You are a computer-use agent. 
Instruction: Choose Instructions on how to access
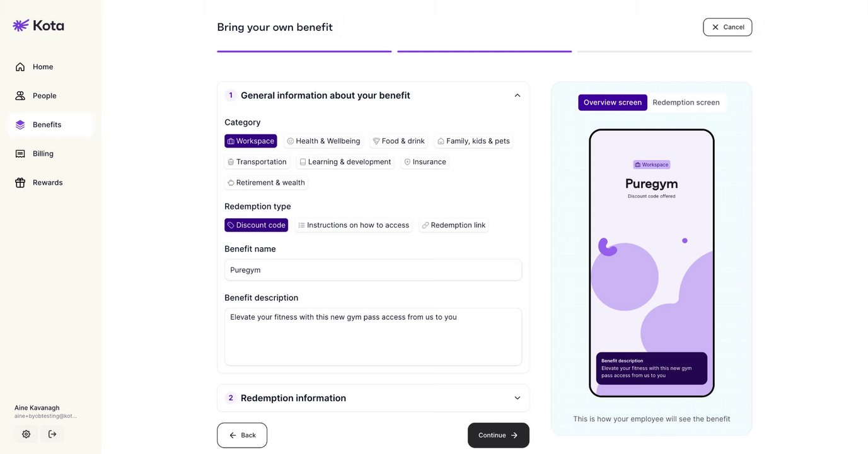354,225
